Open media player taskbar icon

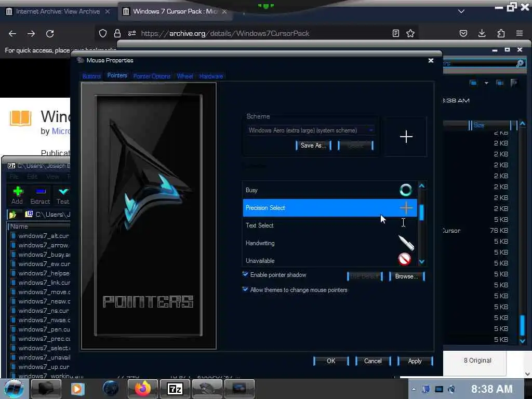tap(78, 389)
